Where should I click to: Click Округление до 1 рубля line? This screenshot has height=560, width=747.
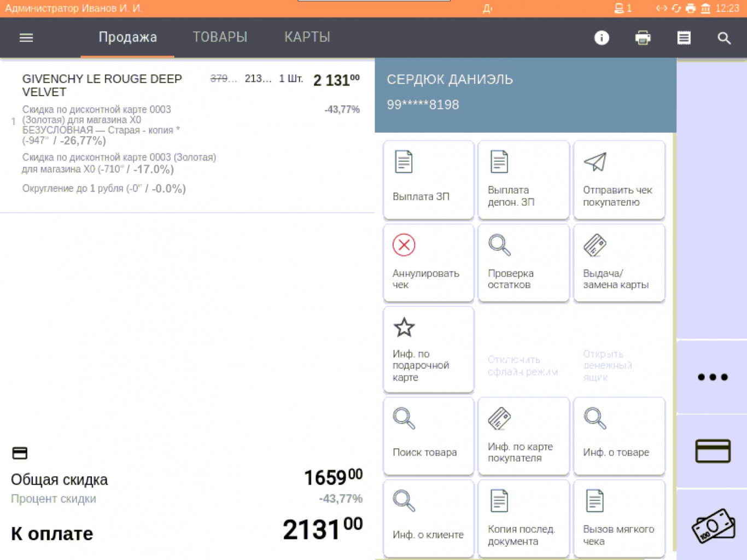pos(104,189)
